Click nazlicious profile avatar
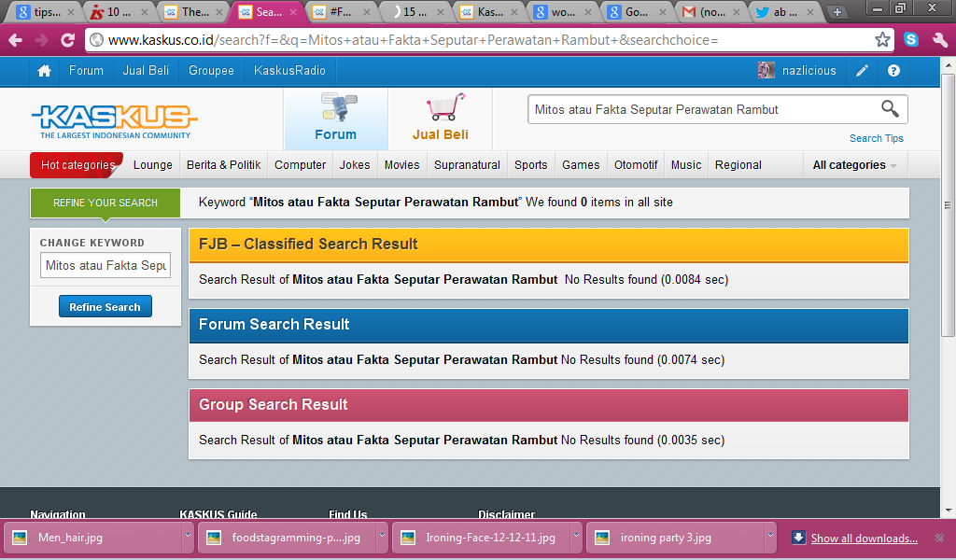The height and width of the screenshot is (560, 956). [766, 71]
